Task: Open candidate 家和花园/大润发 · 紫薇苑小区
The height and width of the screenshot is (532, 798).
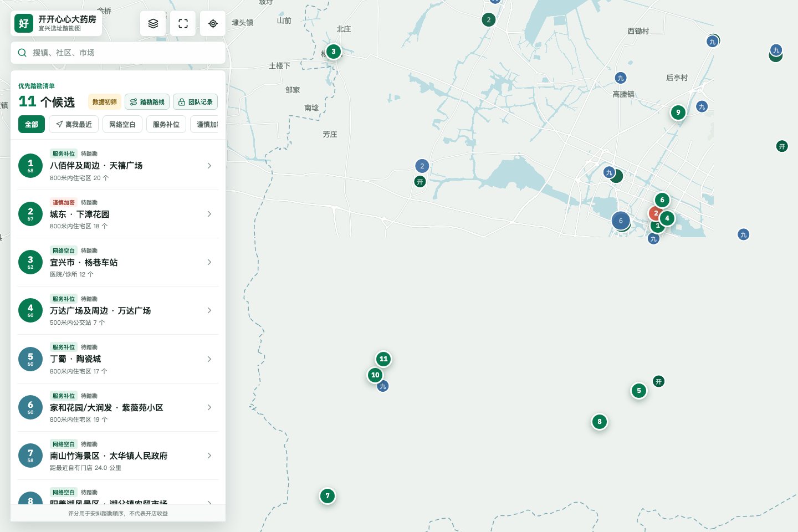Action: (118, 407)
